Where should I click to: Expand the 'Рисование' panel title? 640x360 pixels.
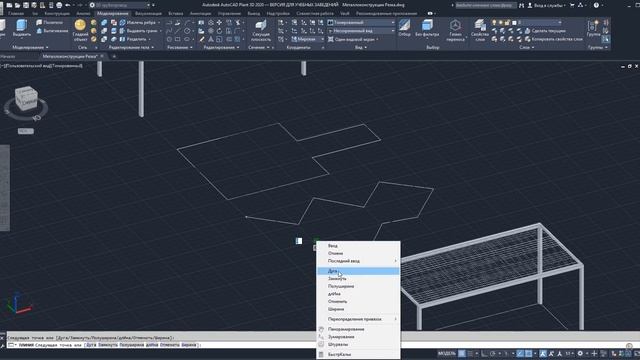tap(180, 47)
